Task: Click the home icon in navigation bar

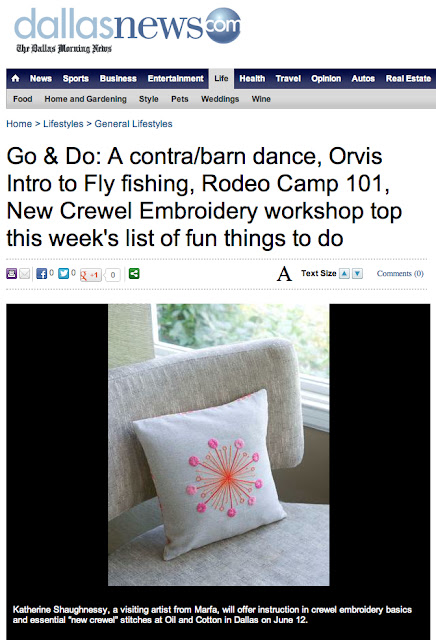Action: [x=16, y=78]
